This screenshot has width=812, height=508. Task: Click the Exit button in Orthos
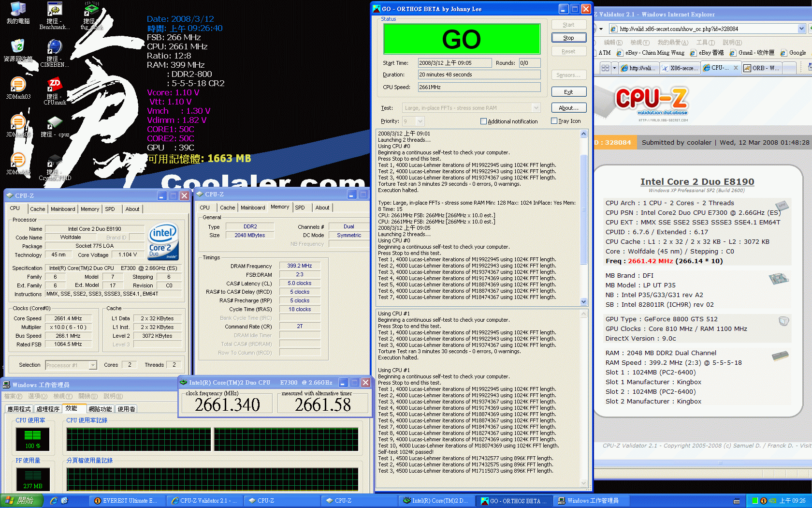click(568, 92)
